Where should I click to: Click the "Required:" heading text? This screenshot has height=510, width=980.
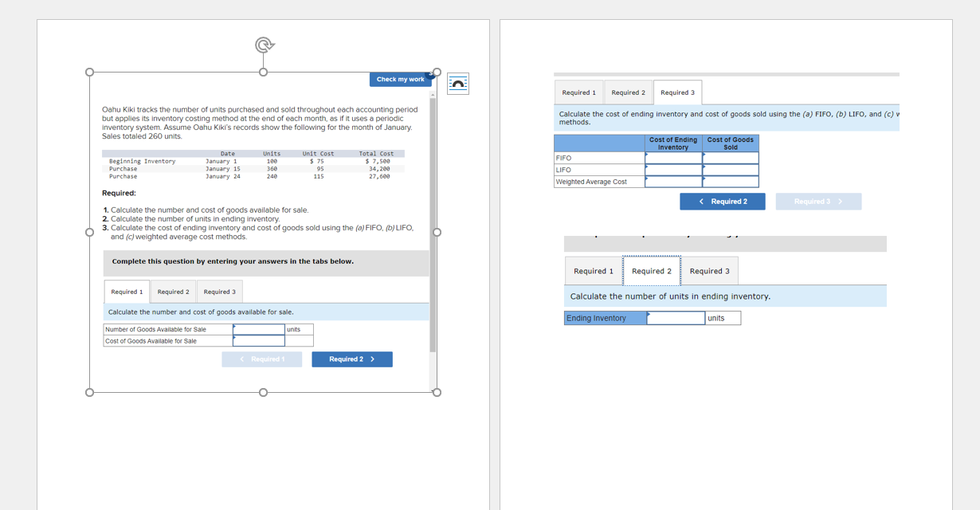tap(119, 193)
